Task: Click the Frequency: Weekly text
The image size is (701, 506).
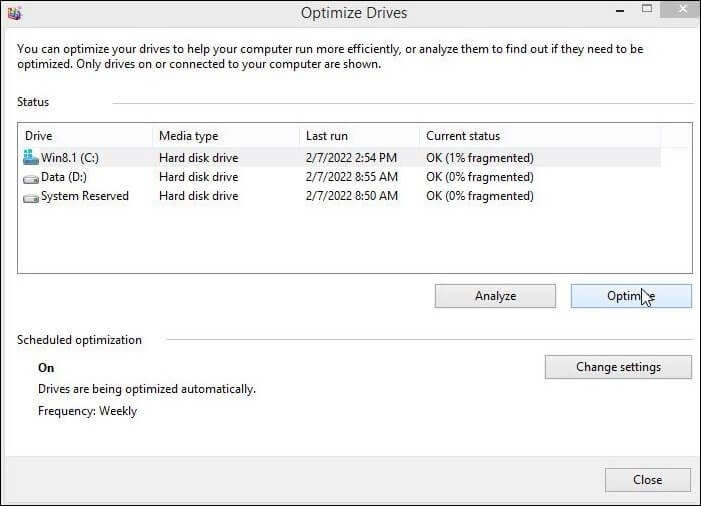Action: pos(87,411)
